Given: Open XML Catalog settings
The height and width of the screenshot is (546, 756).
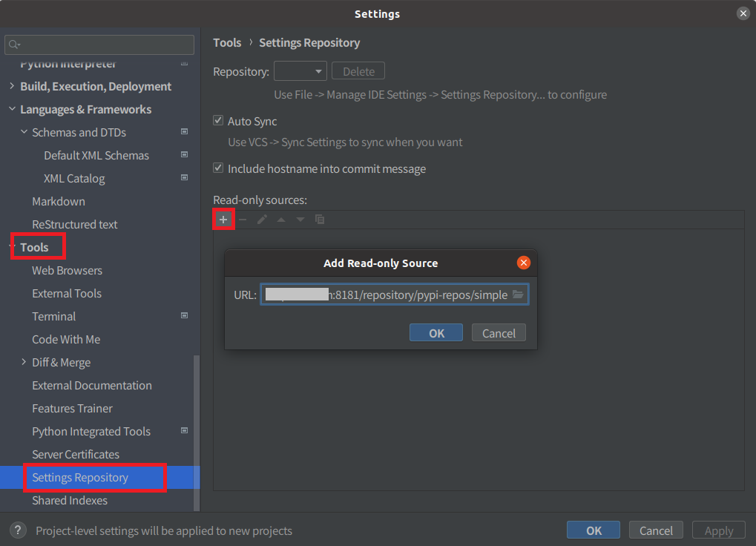Looking at the screenshot, I should point(74,179).
